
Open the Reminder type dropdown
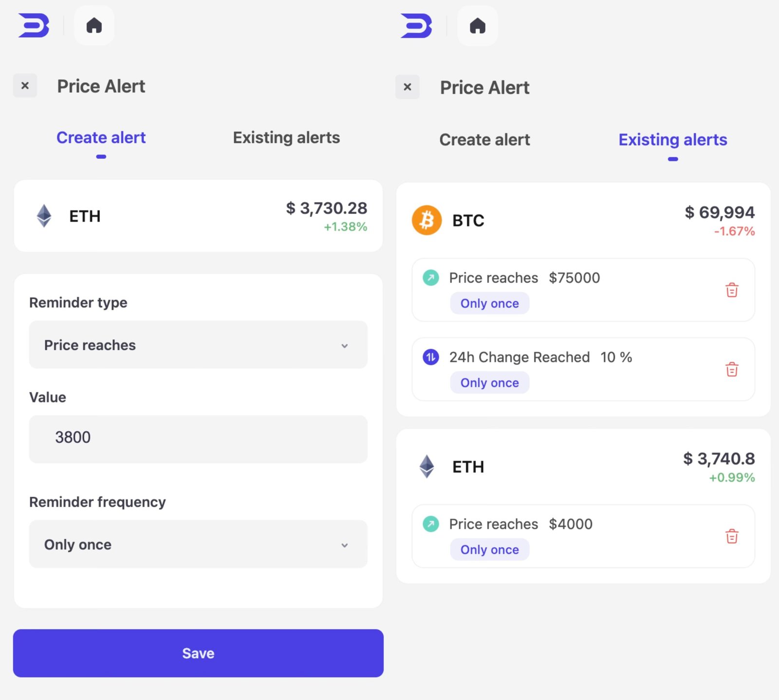198,345
